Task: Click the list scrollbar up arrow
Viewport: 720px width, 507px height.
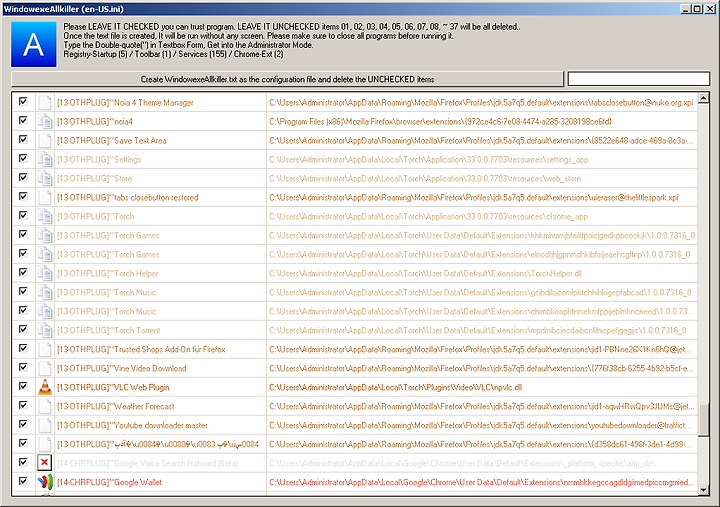Action: pyautogui.click(x=703, y=98)
